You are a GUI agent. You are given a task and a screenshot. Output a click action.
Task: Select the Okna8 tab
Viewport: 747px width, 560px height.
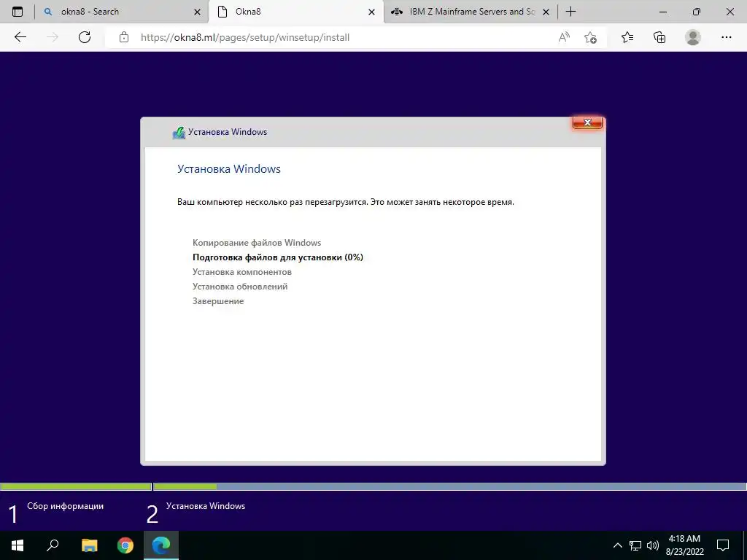pyautogui.click(x=295, y=12)
